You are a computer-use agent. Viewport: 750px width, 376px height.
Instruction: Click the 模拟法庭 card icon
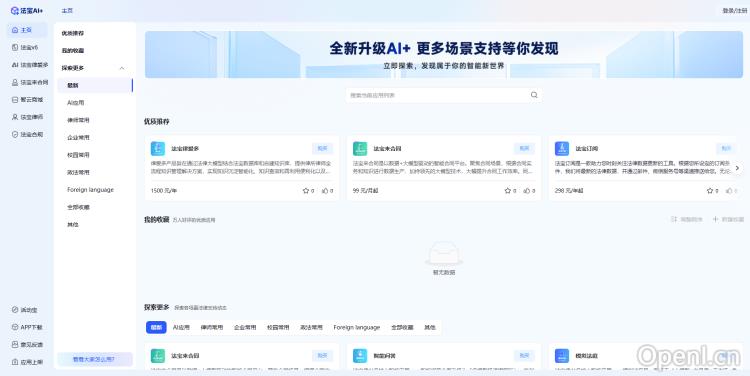pyautogui.click(x=562, y=355)
